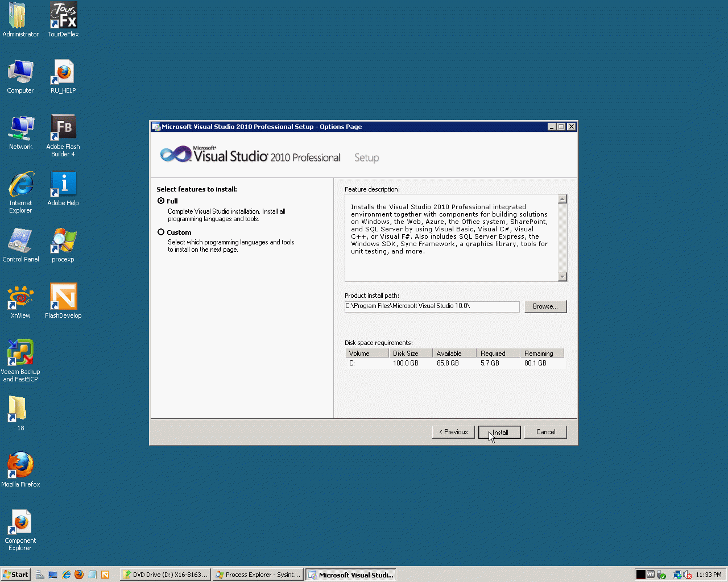Cancel the Visual Studio setup

click(545, 432)
